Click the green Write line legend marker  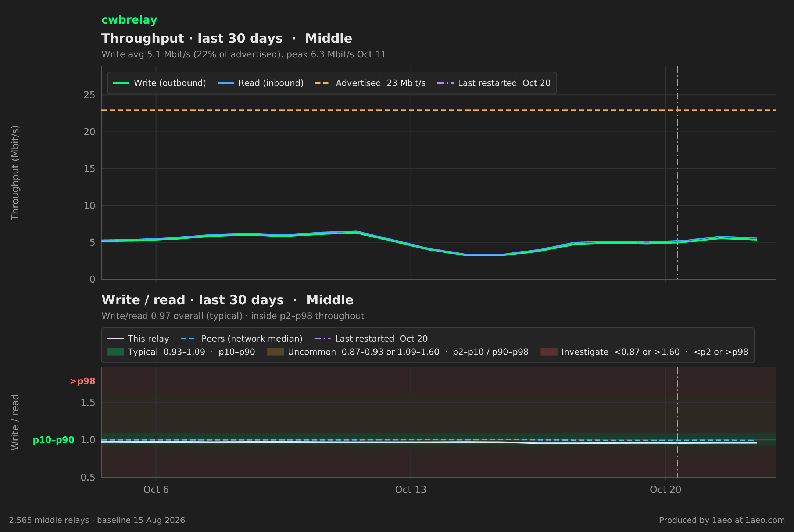pos(121,83)
